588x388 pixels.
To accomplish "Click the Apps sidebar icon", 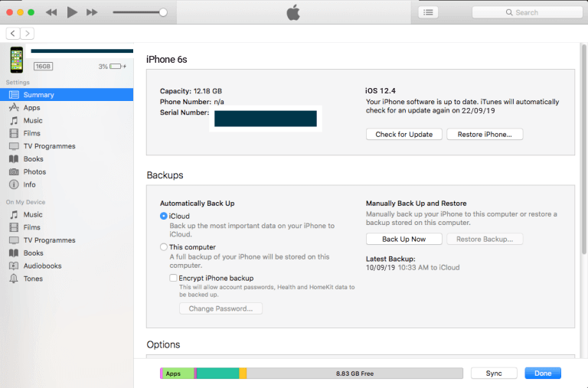I will click(14, 108).
